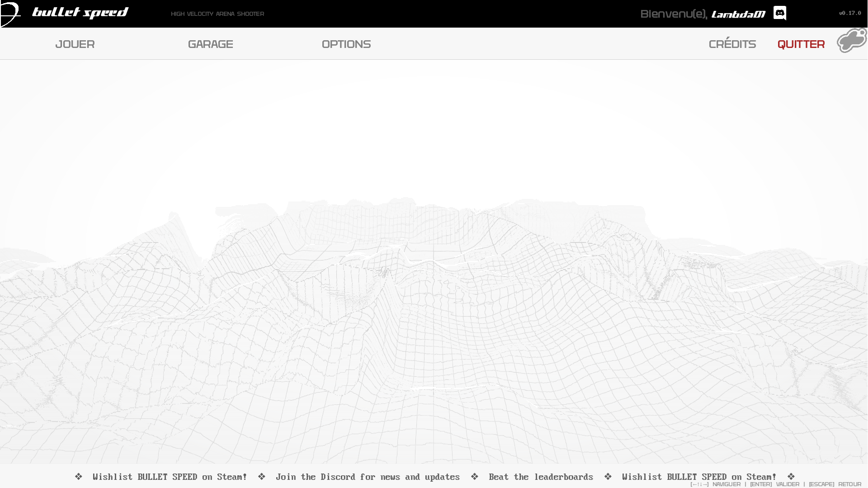Click the first Wishlist BULLET SPEED on Steam message
The width and height of the screenshot is (868, 488).
point(170,477)
